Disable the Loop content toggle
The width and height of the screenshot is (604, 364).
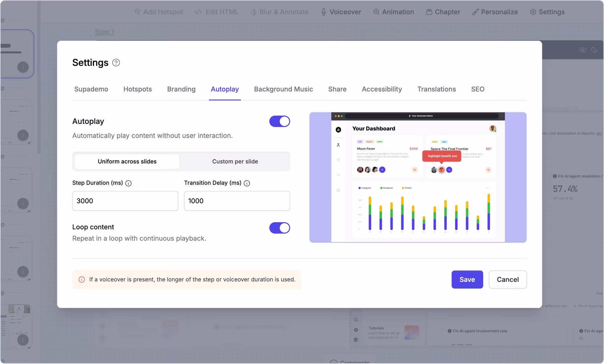(279, 228)
